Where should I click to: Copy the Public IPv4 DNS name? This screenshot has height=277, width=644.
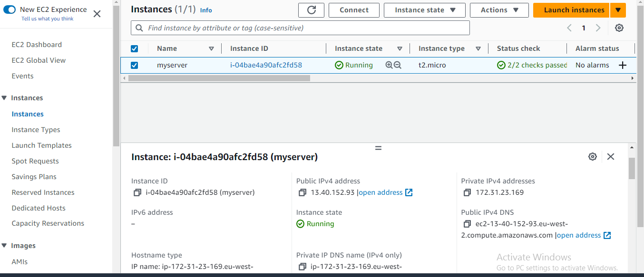click(467, 224)
